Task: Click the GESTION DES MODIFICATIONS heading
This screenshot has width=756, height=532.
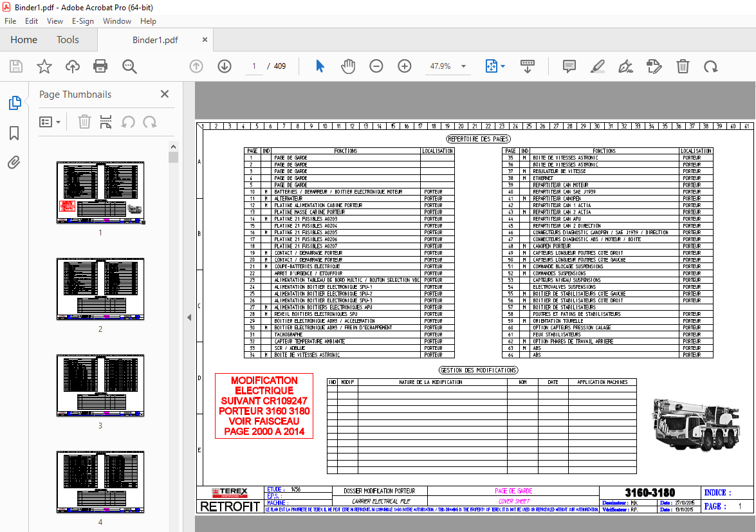Action: pos(478,370)
